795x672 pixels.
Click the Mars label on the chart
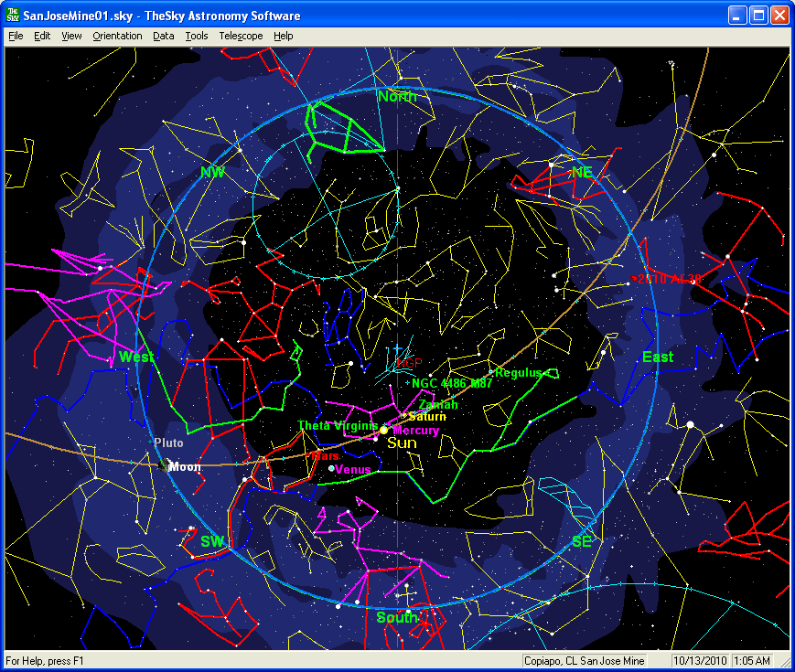point(326,454)
